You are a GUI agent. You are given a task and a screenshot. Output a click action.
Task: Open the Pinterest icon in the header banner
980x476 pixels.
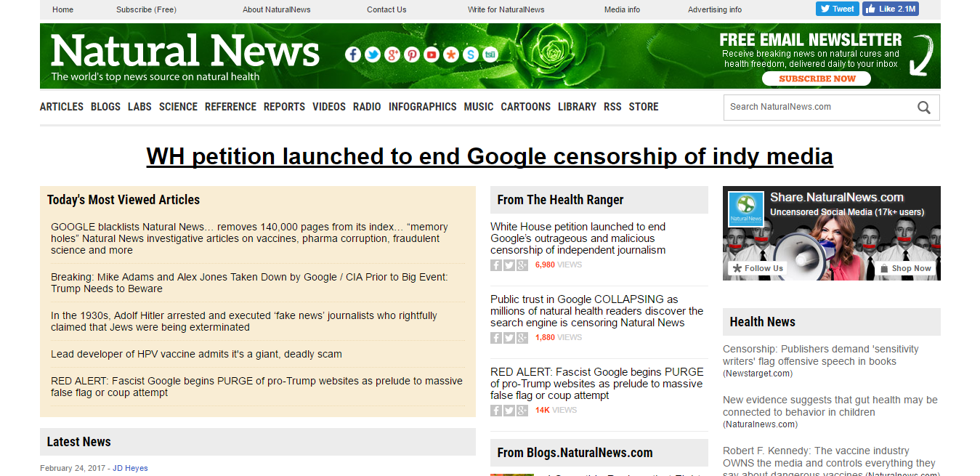pos(412,55)
